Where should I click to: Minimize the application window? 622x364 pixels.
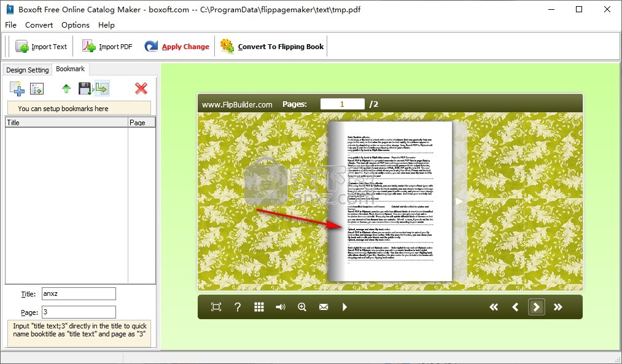click(x=551, y=10)
